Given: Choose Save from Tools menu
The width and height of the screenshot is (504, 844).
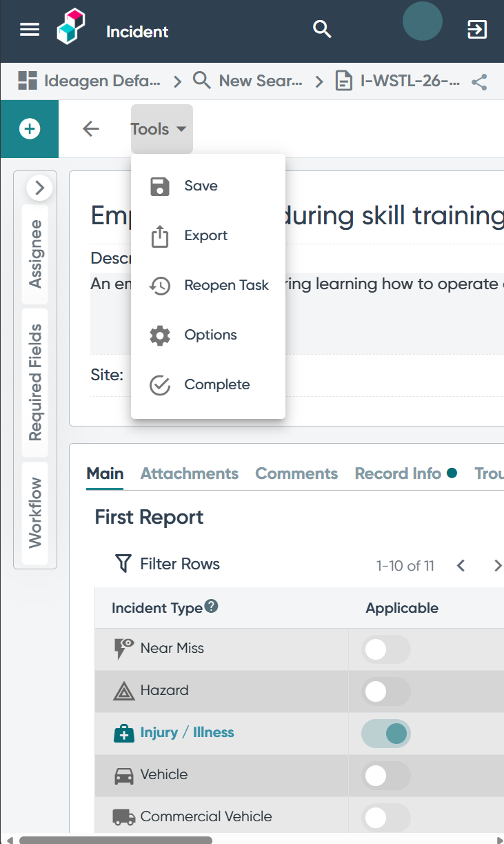Looking at the screenshot, I should (208, 186).
